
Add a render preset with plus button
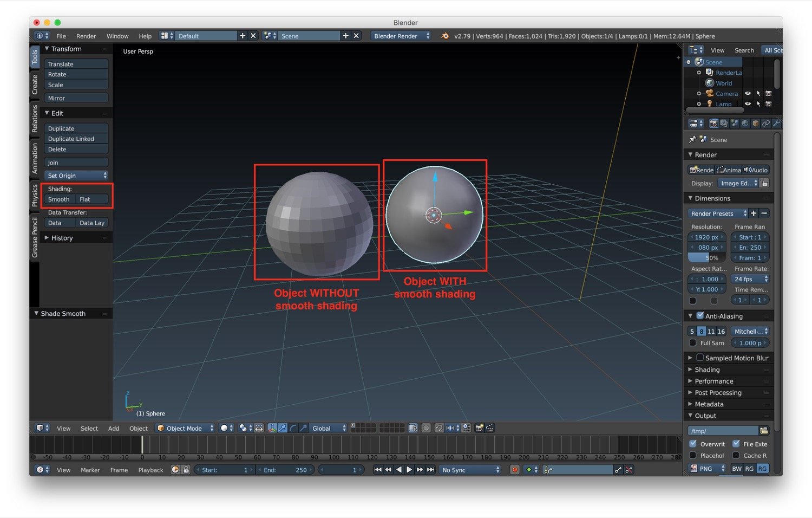click(754, 213)
